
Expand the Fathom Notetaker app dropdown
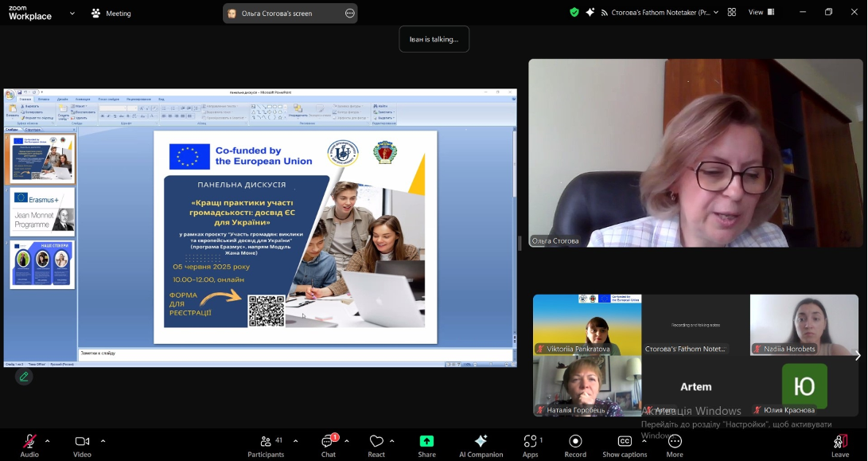click(x=716, y=12)
